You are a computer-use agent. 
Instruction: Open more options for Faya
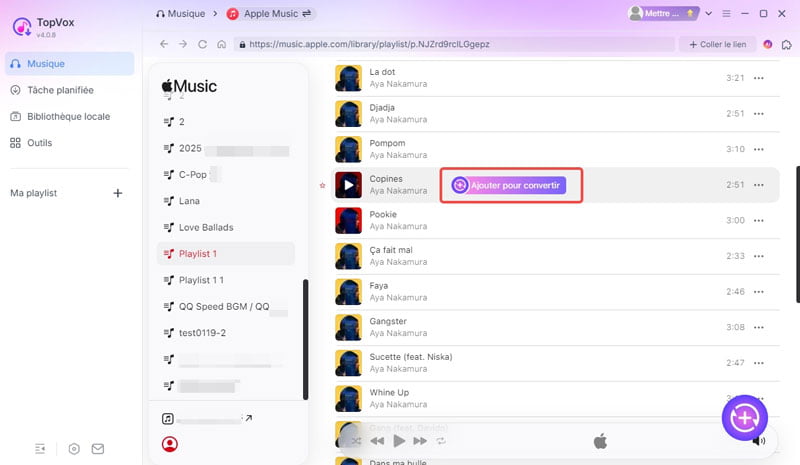(759, 292)
